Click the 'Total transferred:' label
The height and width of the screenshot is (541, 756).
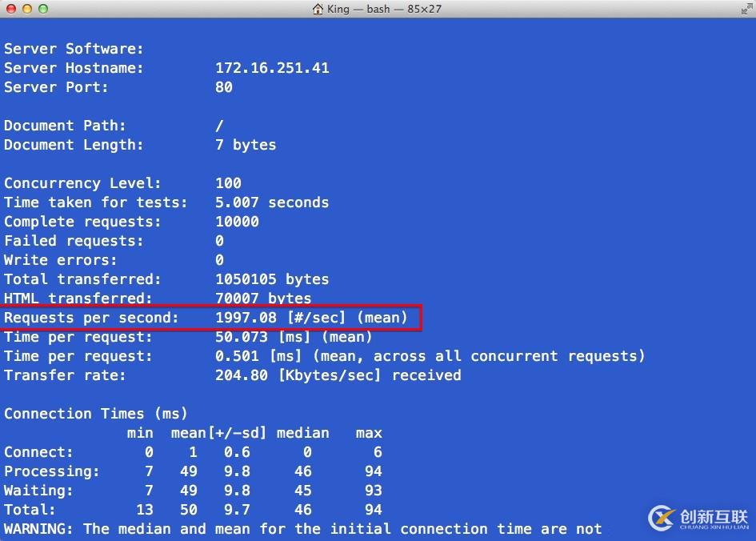82,279
